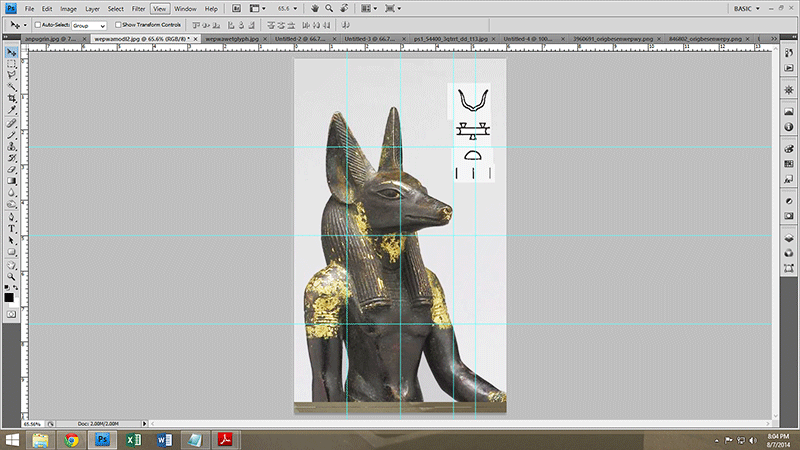Select the Move tool in toolbox

[11, 52]
